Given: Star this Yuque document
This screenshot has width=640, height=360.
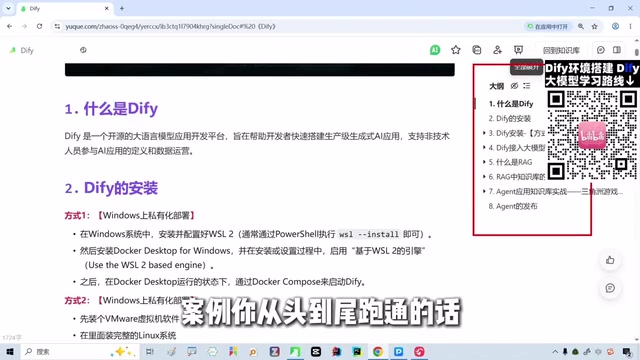Looking at the screenshot, I should tap(456, 50).
